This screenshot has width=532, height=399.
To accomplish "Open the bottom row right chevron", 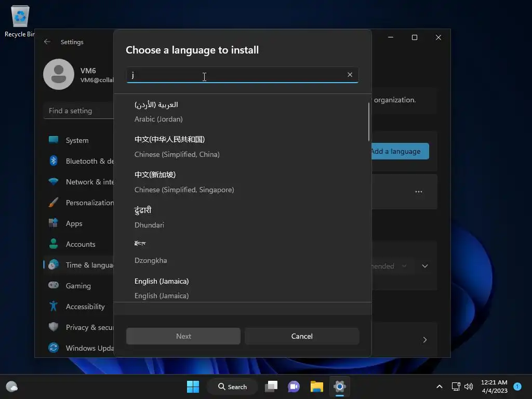I will (x=425, y=340).
